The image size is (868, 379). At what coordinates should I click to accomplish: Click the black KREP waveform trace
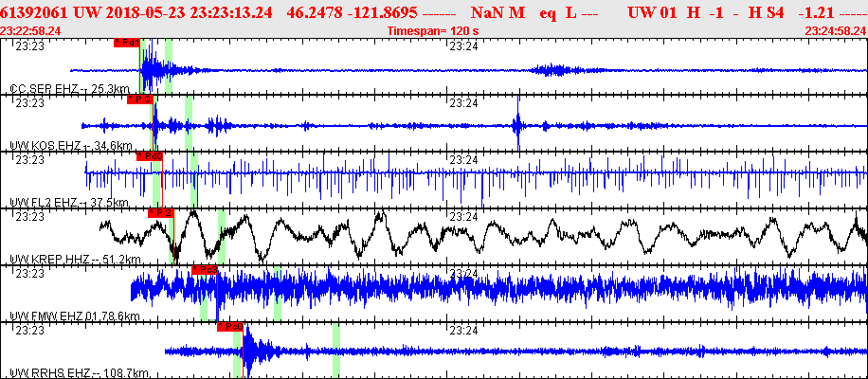(481, 235)
